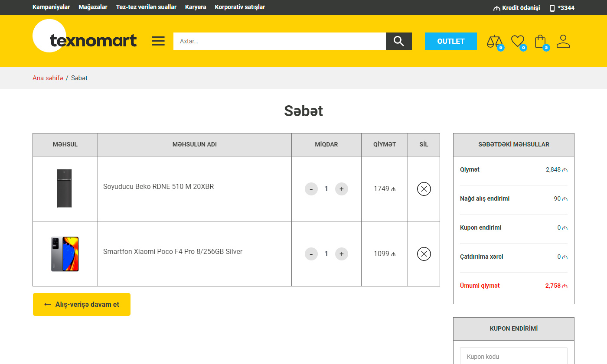Open the product comparison scales icon

[494, 42]
